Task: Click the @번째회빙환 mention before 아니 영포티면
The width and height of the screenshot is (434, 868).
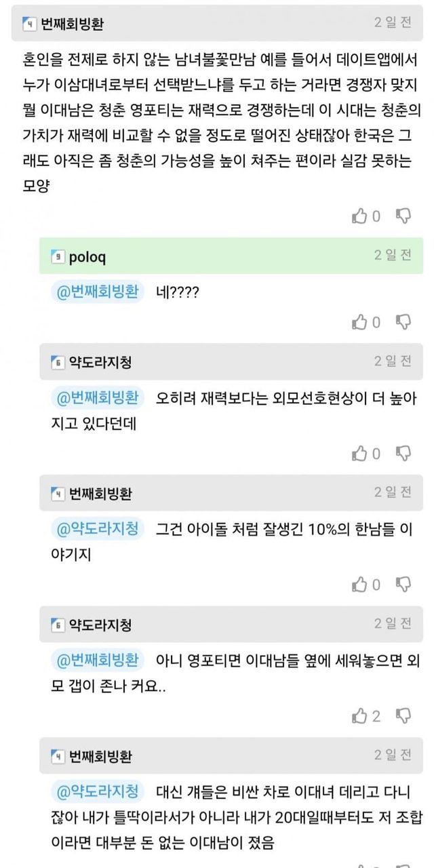Action: click(98, 659)
